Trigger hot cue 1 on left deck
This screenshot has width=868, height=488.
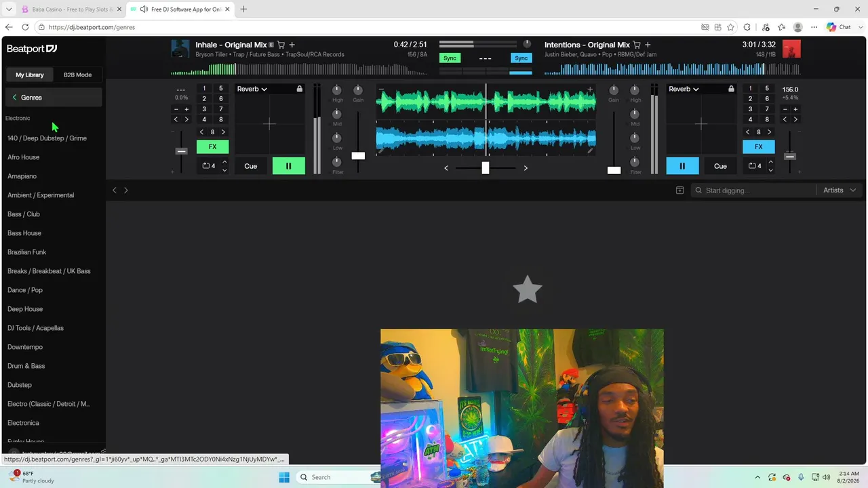[204, 89]
